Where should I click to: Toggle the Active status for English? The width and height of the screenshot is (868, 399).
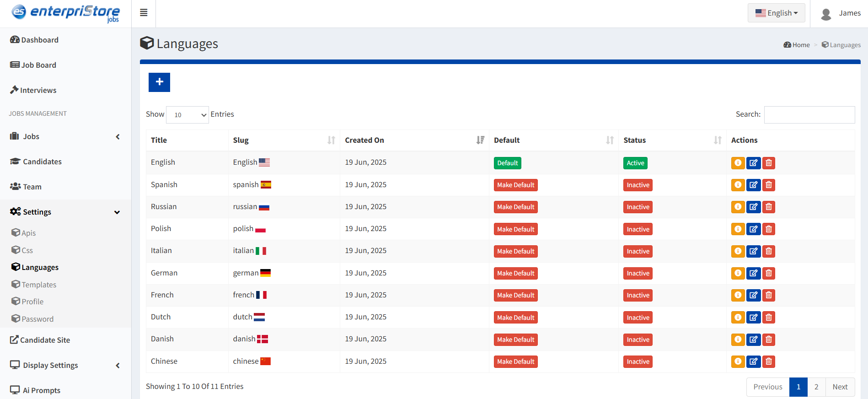click(635, 163)
